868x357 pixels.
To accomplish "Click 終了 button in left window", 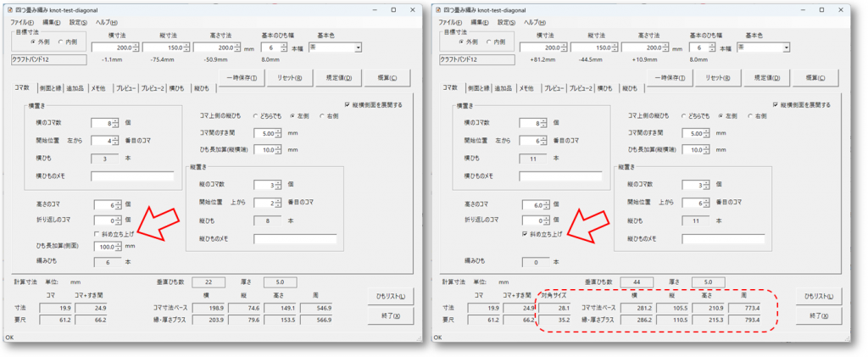I will pyautogui.click(x=391, y=315).
